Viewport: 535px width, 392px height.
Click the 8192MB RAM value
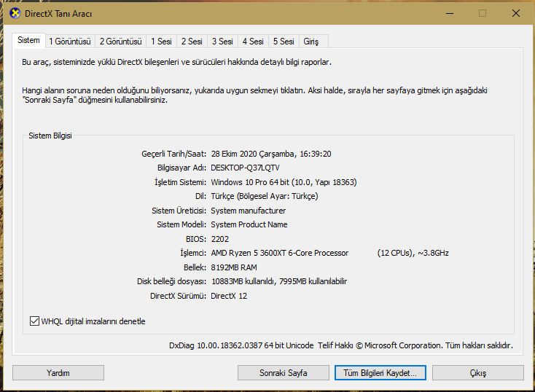[x=234, y=267]
